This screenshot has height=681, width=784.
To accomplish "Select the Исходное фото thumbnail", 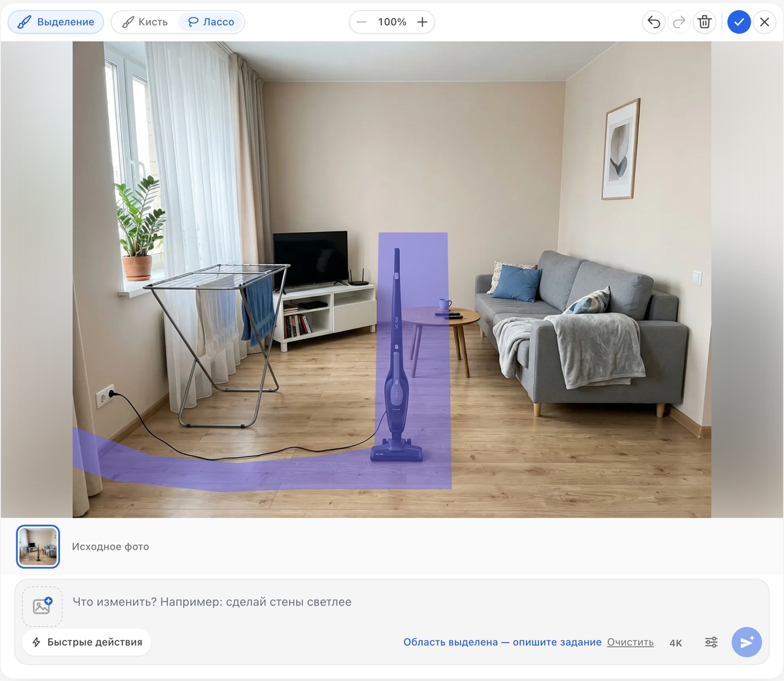I will [38, 546].
